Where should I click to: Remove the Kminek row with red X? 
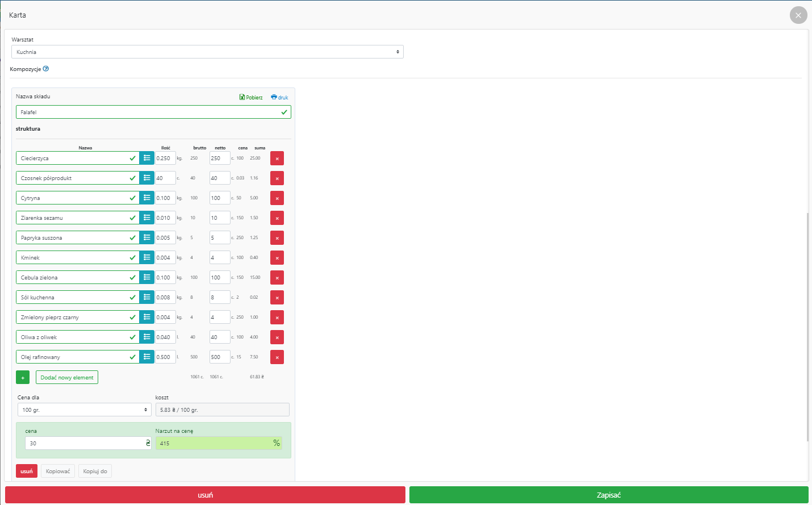tap(277, 258)
